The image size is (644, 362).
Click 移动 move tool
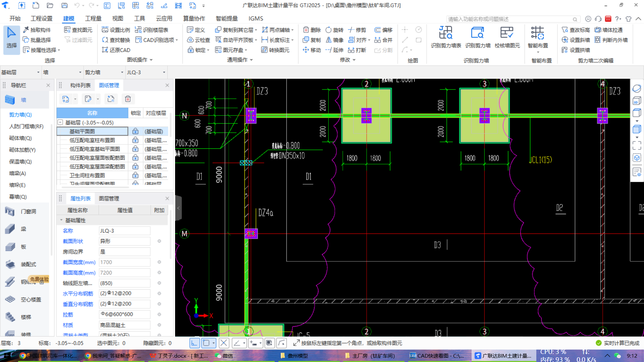(x=312, y=50)
